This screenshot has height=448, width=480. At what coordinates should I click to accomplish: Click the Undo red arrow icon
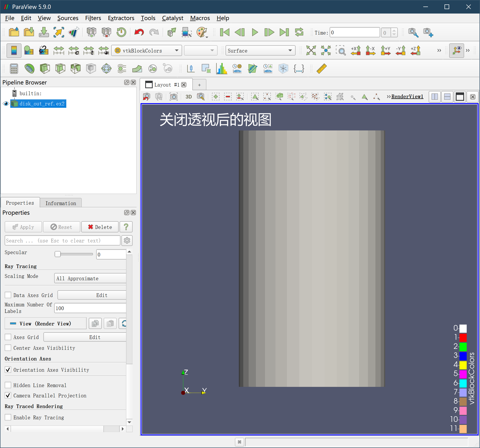[x=139, y=32]
